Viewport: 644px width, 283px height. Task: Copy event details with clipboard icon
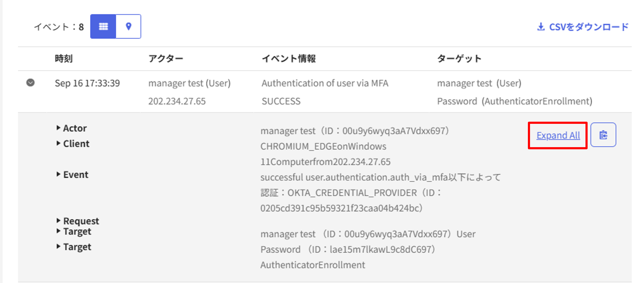(603, 135)
